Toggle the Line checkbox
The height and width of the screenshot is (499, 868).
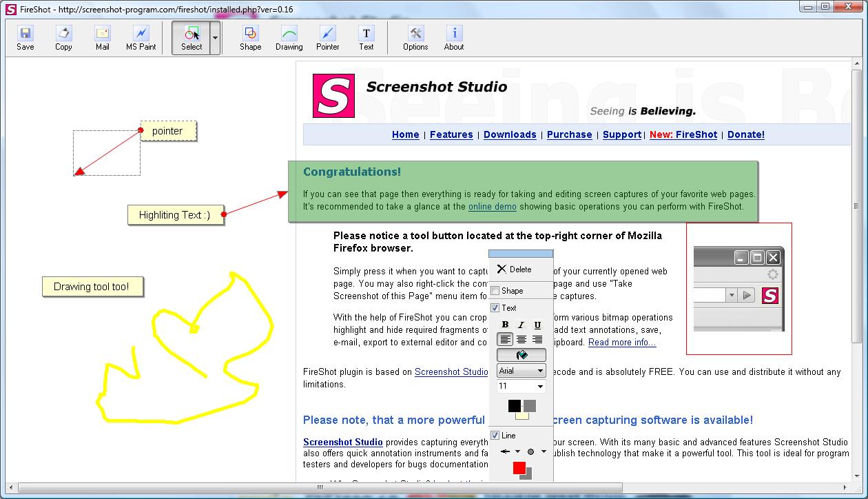click(495, 436)
